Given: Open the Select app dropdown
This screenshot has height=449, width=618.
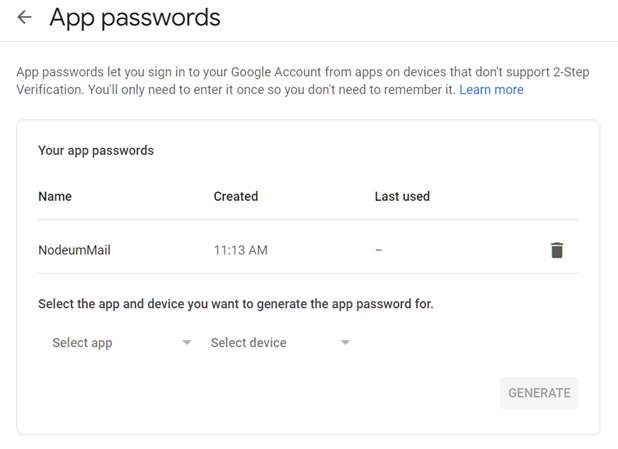Looking at the screenshot, I should tap(122, 343).
